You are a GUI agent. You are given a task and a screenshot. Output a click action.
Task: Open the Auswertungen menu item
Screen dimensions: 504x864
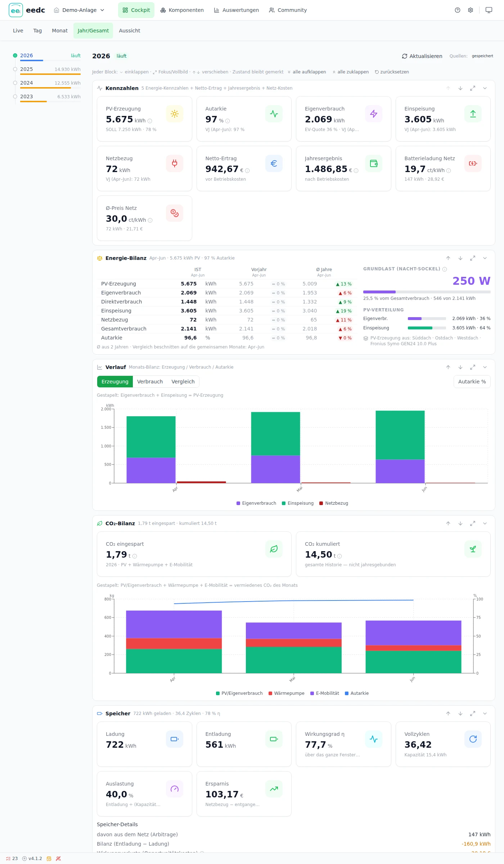click(x=237, y=10)
